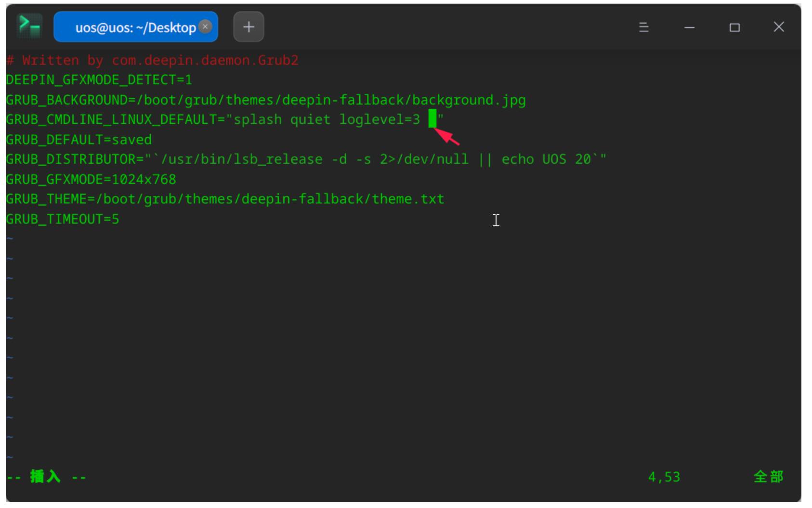This screenshot has height=508, width=812.
Task: Close the uos@uos: ~/Desktop tab
Action: coord(206,26)
